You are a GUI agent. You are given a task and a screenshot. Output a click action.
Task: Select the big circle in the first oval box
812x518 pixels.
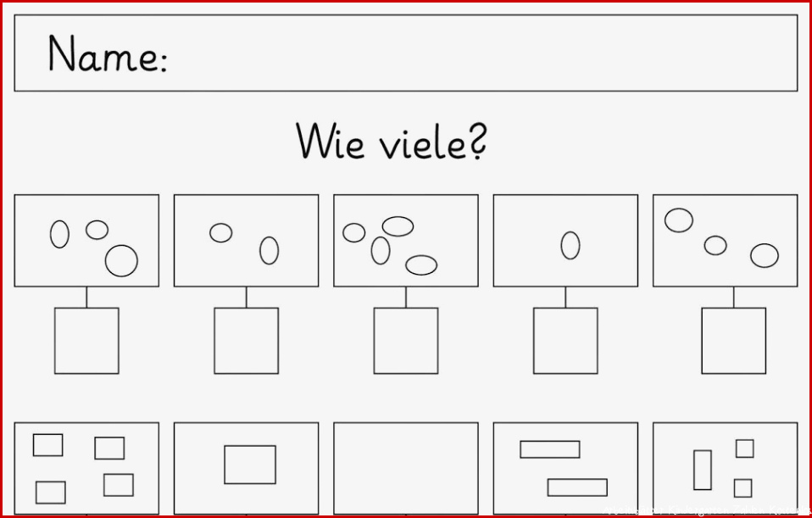pyautogui.click(x=122, y=260)
